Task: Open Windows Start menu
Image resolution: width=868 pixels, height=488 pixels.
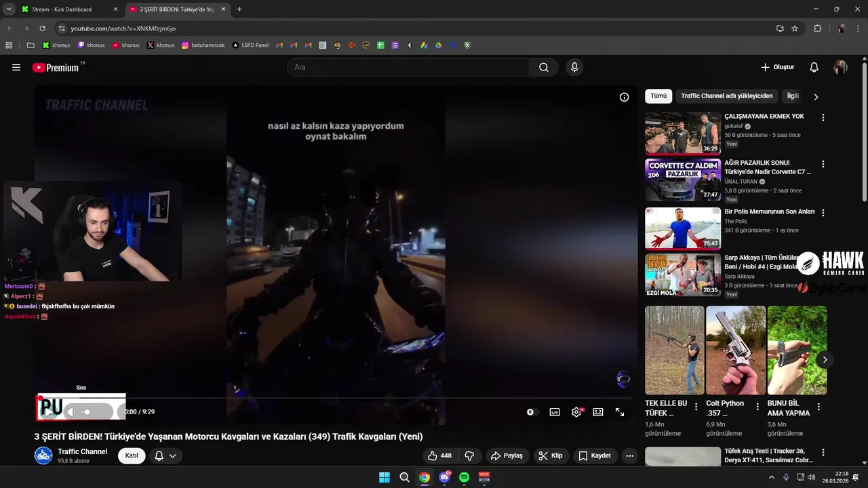Action: pyautogui.click(x=384, y=477)
